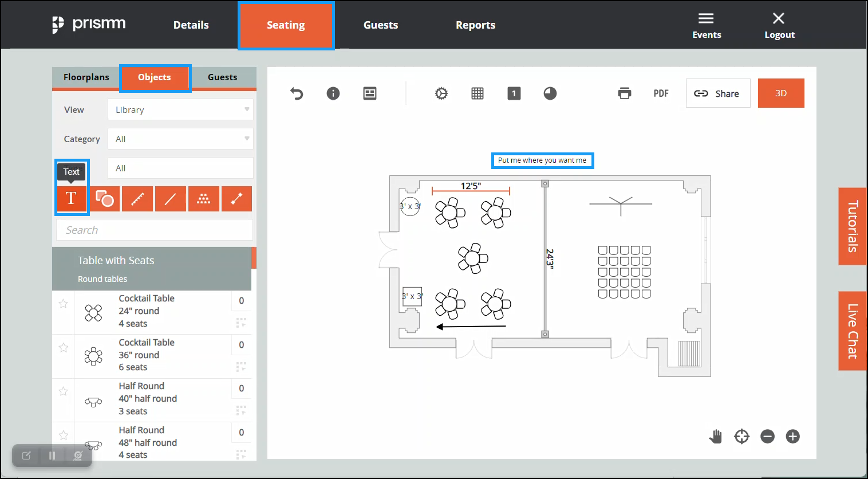Click the recorder pause button
The height and width of the screenshot is (479, 868).
(52, 456)
